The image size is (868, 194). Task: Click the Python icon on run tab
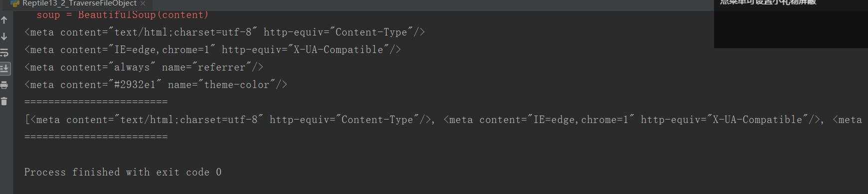click(x=15, y=3)
